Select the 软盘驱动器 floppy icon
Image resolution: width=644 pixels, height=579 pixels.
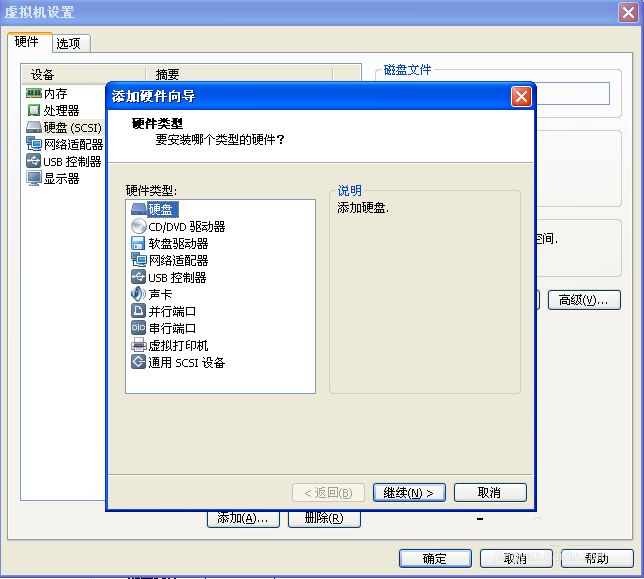[x=138, y=243]
